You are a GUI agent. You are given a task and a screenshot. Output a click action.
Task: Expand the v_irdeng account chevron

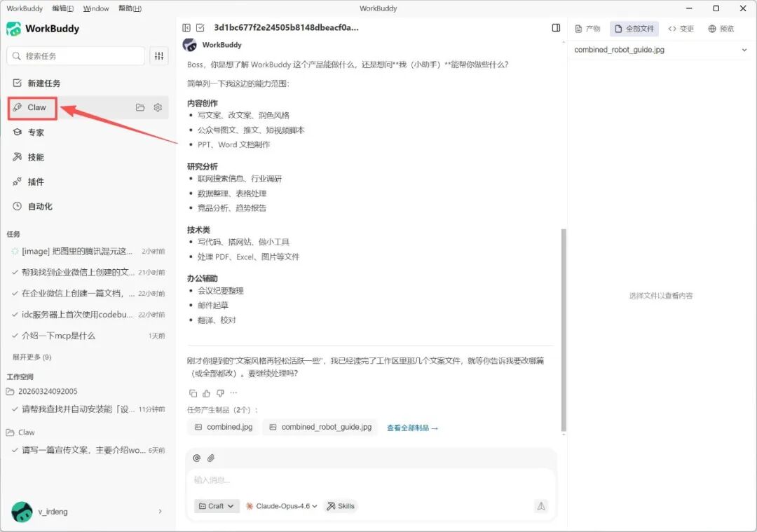point(160,511)
